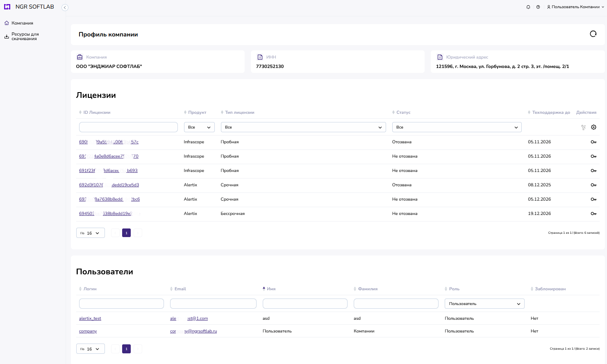
Task: Sort users by Имя column
Action: (x=269, y=289)
